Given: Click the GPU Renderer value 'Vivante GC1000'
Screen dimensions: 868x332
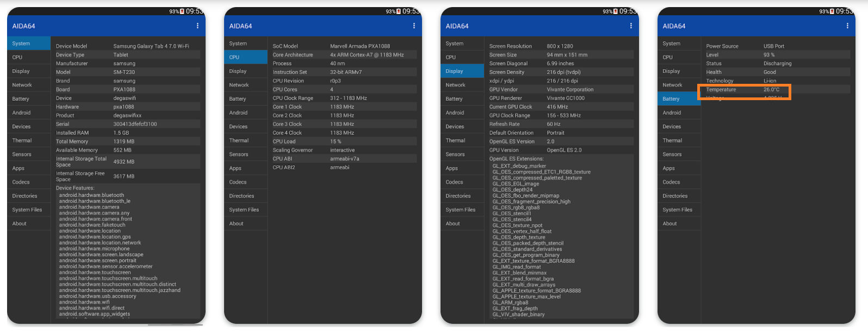Looking at the screenshot, I should pos(566,99).
